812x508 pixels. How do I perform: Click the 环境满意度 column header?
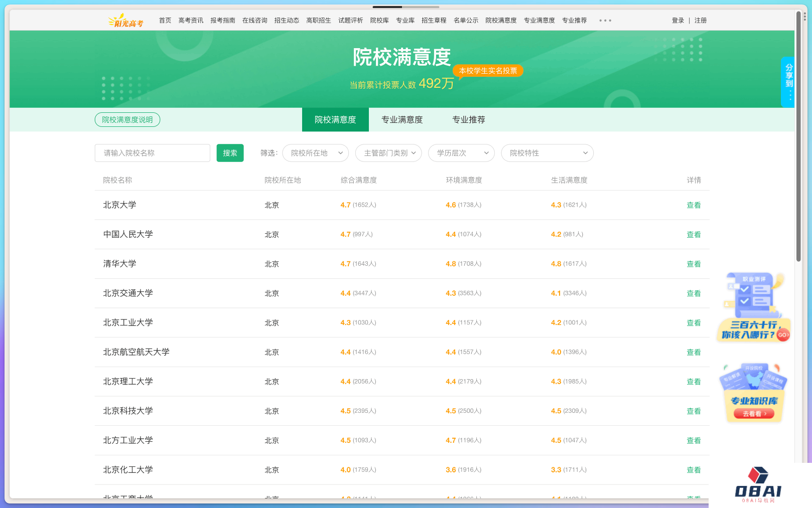(464, 180)
